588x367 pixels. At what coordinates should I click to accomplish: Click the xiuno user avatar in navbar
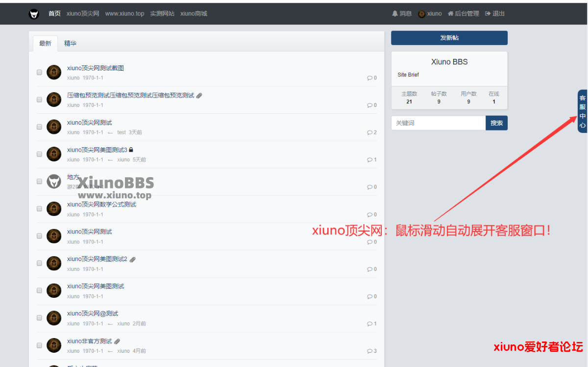(x=421, y=14)
